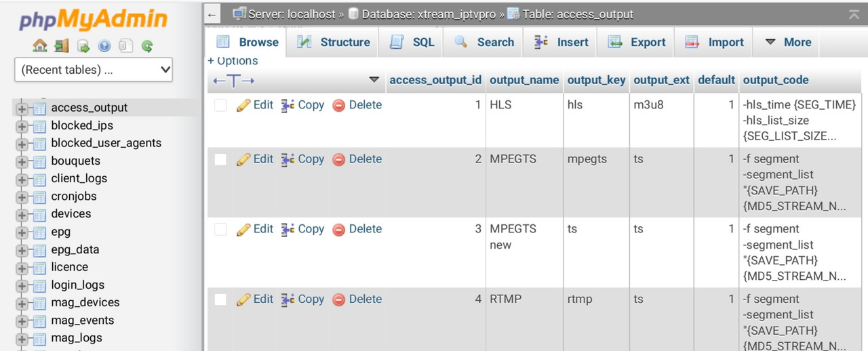Click the pencil Edit icon for MPEGTS row
The width and height of the screenshot is (868, 351).
pyautogui.click(x=243, y=159)
